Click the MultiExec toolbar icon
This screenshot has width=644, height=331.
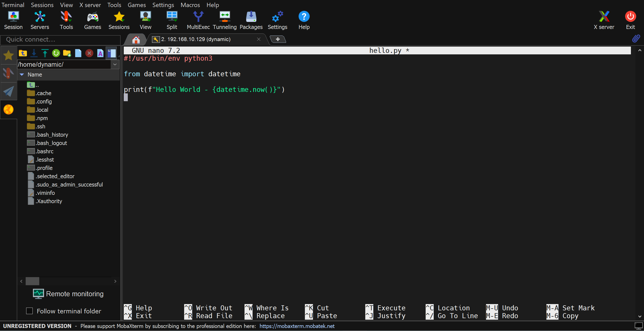[198, 20]
